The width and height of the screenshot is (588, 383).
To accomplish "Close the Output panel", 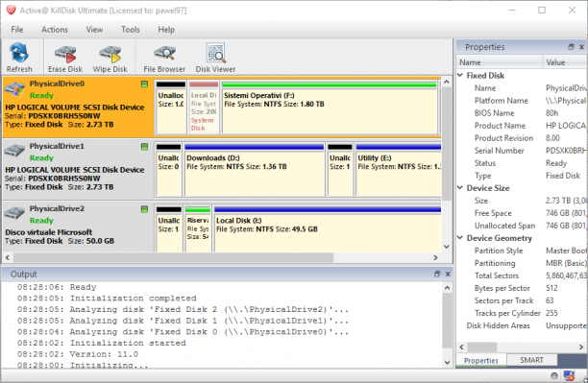I will [x=448, y=274].
